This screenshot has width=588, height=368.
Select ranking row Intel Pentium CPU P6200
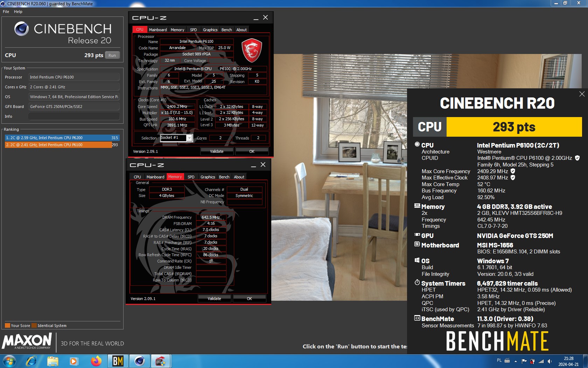pos(62,138)
